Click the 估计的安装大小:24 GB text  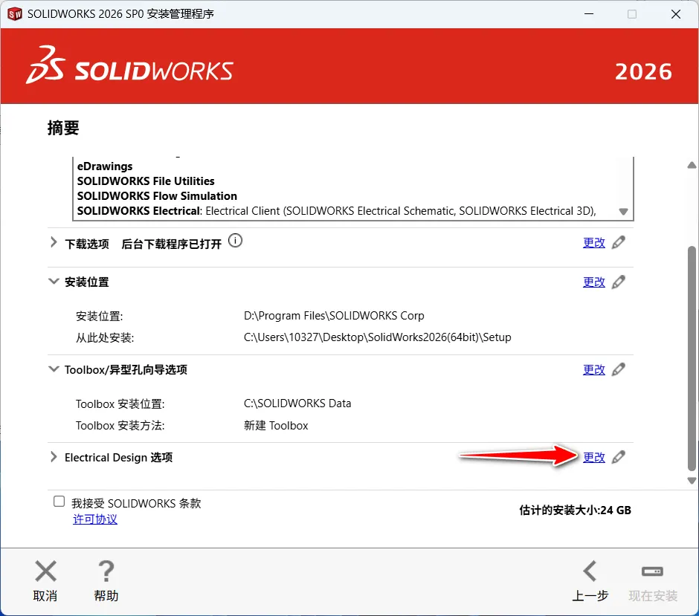575,510
